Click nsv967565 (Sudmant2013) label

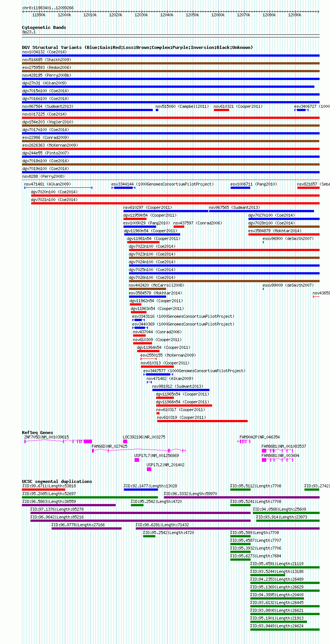[x=235, y=207]
